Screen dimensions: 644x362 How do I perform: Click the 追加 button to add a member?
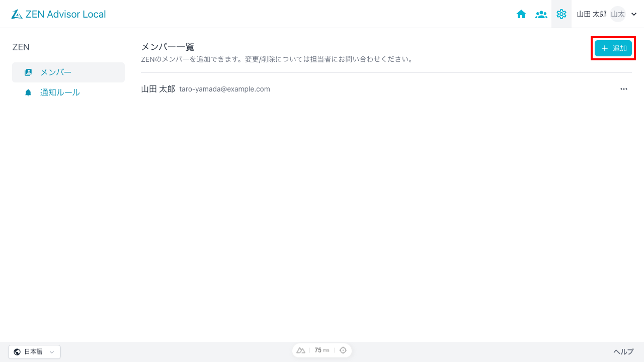[x=613, y=48]
